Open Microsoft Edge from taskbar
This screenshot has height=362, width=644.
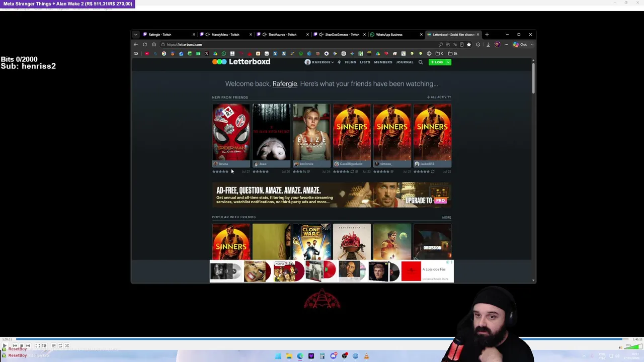[300, 356]
